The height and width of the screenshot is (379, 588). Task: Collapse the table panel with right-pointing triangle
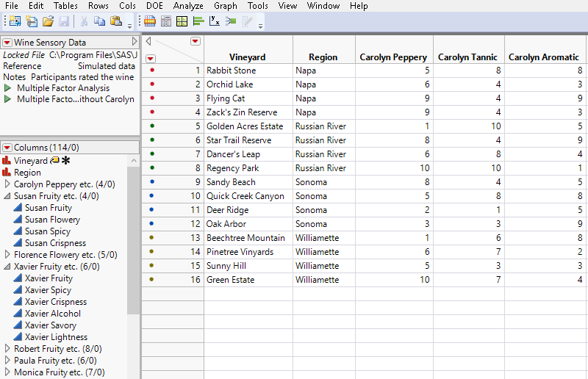coord(135,42)
